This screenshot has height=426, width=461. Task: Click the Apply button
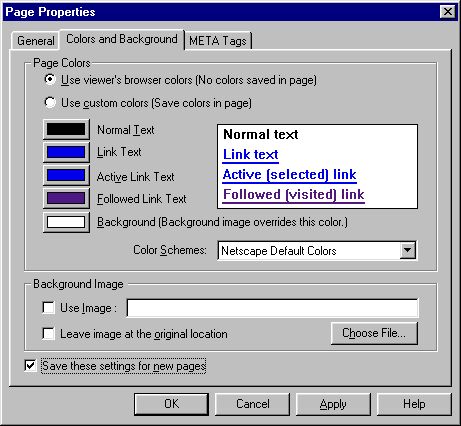tap(333, 404)
